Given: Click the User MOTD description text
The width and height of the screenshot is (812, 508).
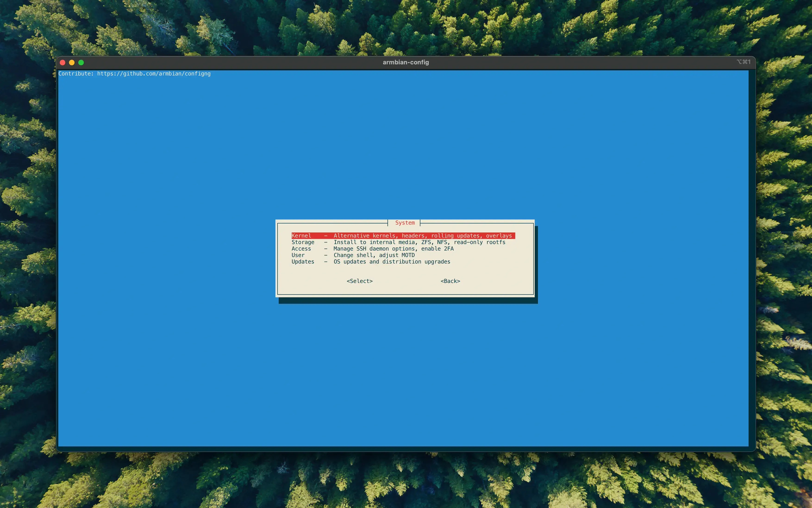Looking at the screenshot, I should (x=374, y=255).
